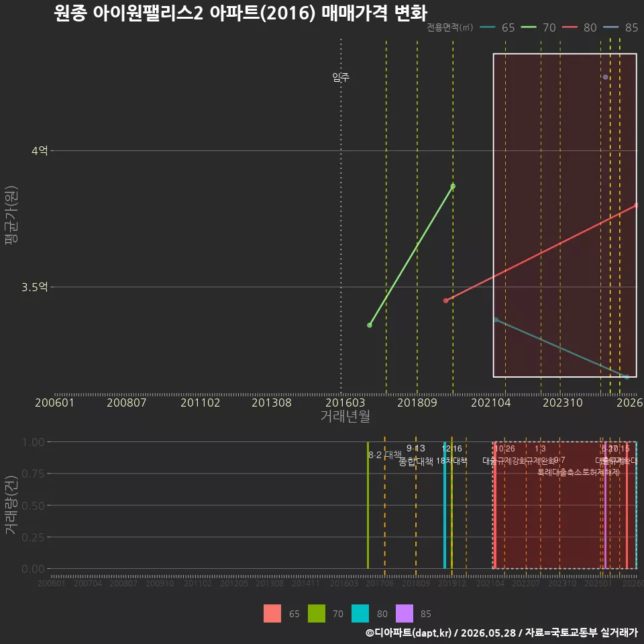The height and width of the screenshot is (644, 644).
Task: Click the 9·13 policy marker label
Action: 416,449
